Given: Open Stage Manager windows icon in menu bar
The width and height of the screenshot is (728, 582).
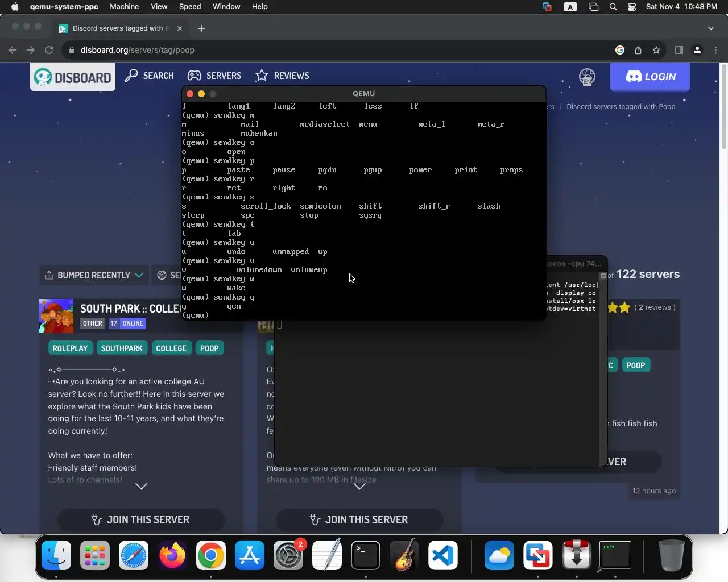Looking at the screenshot, I should [x=593, y=7].
